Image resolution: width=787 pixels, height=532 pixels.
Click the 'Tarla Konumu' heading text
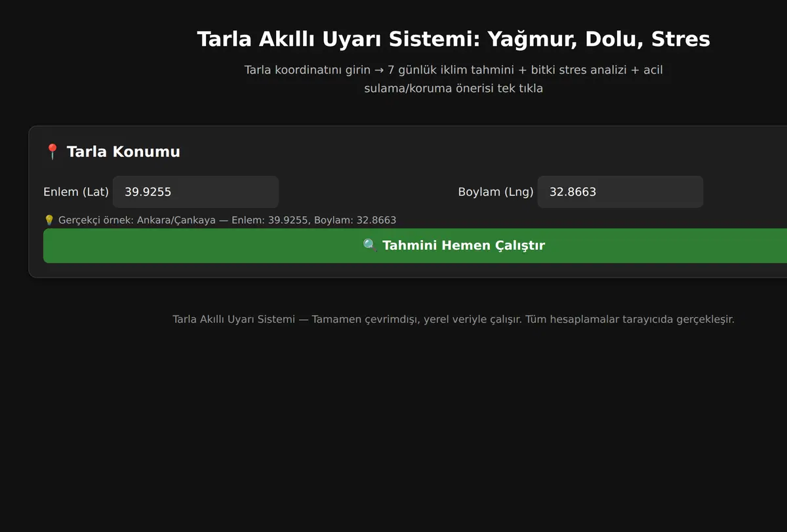click(123, 152)
